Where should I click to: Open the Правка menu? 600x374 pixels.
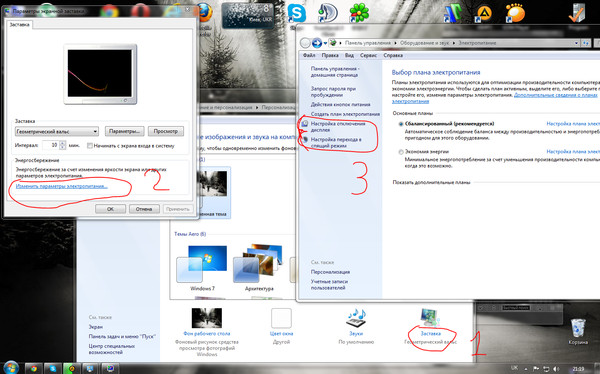[330, 55]
